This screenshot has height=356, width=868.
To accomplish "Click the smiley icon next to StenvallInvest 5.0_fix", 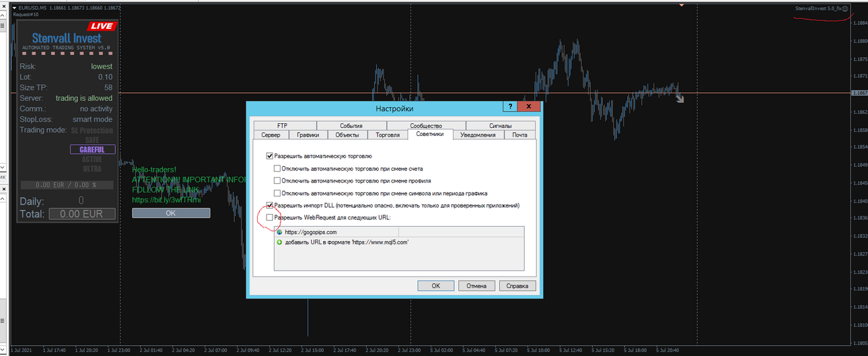I will point(845,9).
